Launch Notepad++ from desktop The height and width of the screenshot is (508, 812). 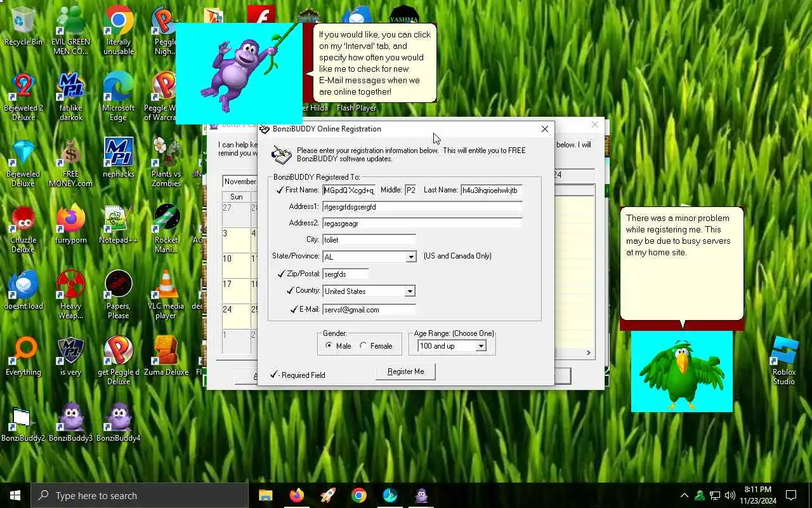coord(118,224)
